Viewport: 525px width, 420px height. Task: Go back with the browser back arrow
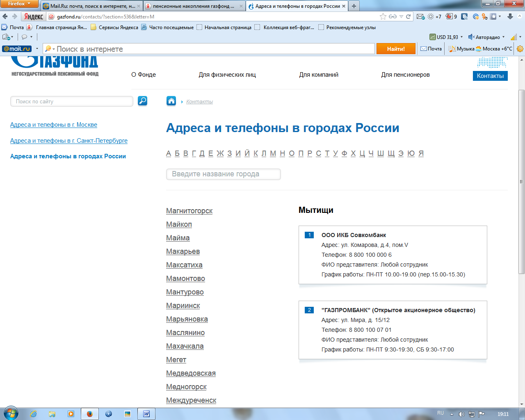click(5, 16)
